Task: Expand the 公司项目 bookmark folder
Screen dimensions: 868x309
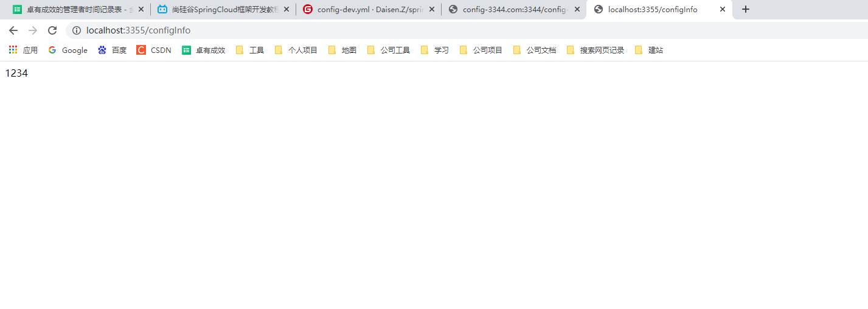Action: click(x=481, y=50)
